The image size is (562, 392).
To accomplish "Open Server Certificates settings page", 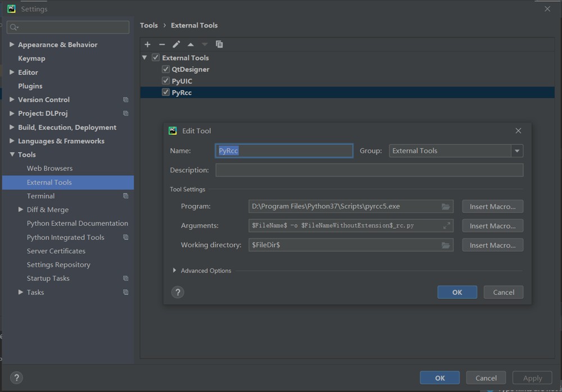I will point(56,251).
